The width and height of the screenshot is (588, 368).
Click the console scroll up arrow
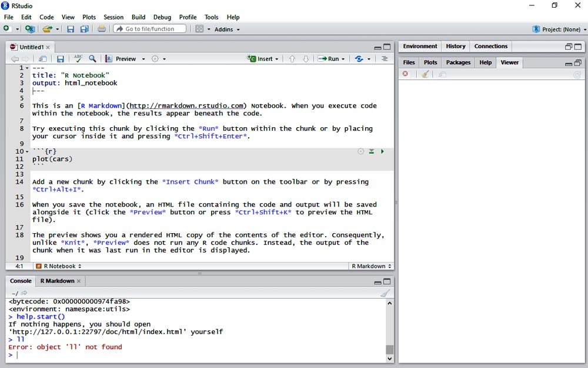point(390,303)
